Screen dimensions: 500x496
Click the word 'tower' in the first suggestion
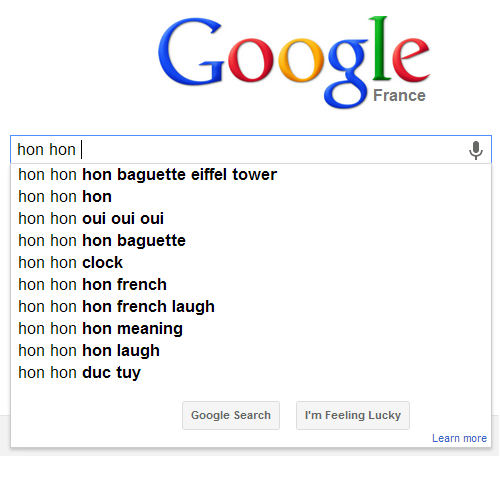tap(254, 175)
